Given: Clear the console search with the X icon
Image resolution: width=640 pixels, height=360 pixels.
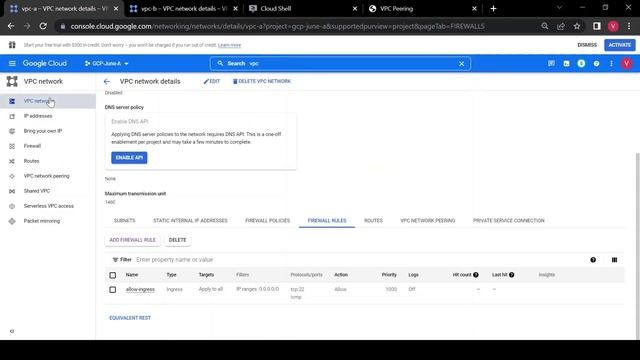Looking at the screenshot, I should coord(461,64).
